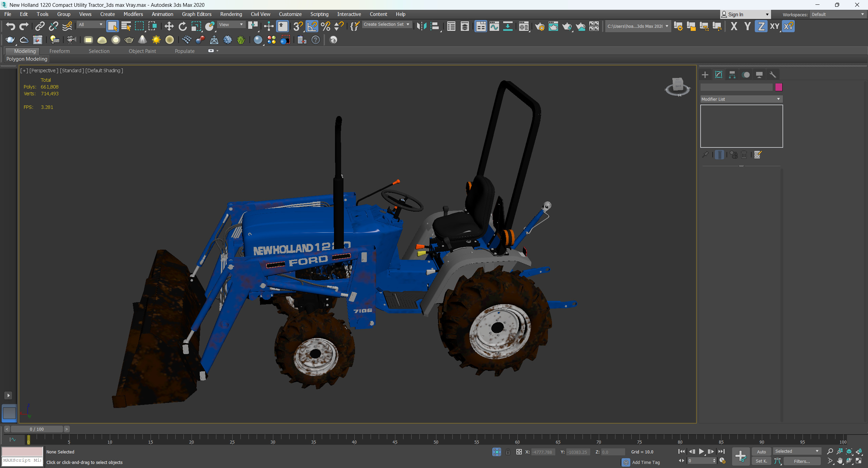Toggle Selection Lock padlock
Viewport: 868px width, 468px height.
pos(508,452)
